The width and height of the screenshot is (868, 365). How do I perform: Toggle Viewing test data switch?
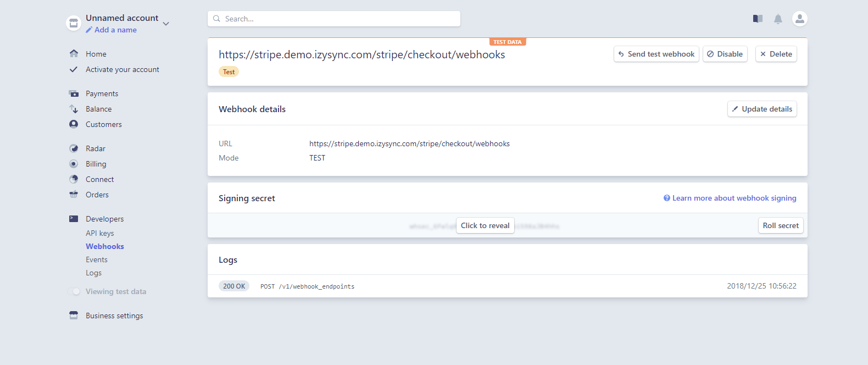(x=74, y=291)
